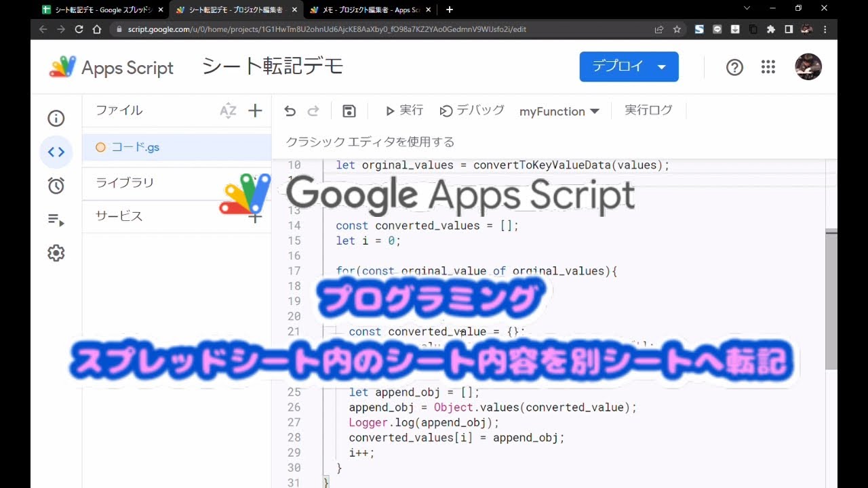Add a service with サービス plus icon
Viewport: 868px width, 488px height.
[x=255, y=217]
